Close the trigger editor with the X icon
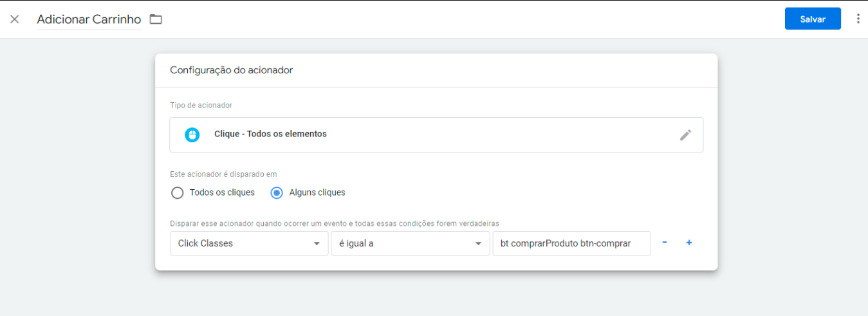This screenshot has width=868, height=316. coord(15,19)
